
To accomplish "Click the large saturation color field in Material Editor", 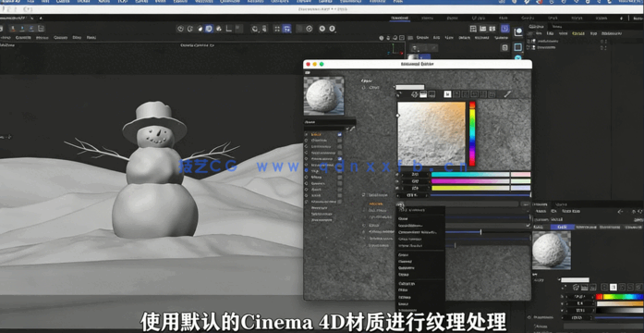I will pyautogui.click(x=431, y=133).
